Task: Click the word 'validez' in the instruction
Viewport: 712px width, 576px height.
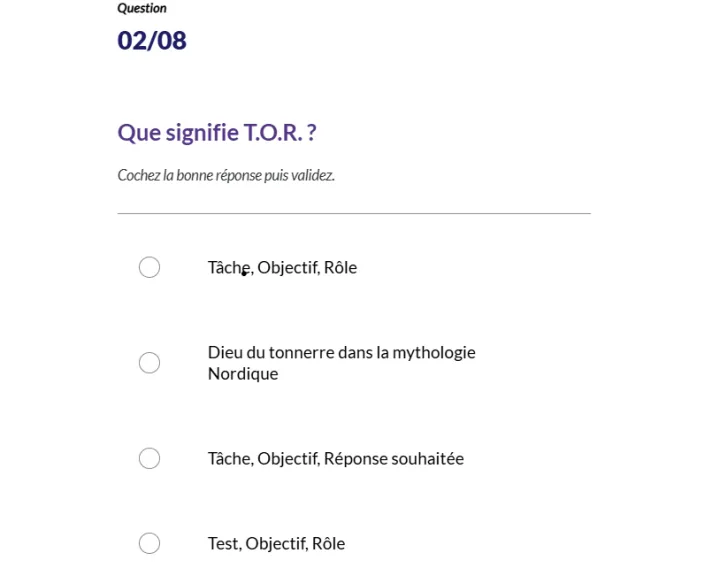Action: 313,175
